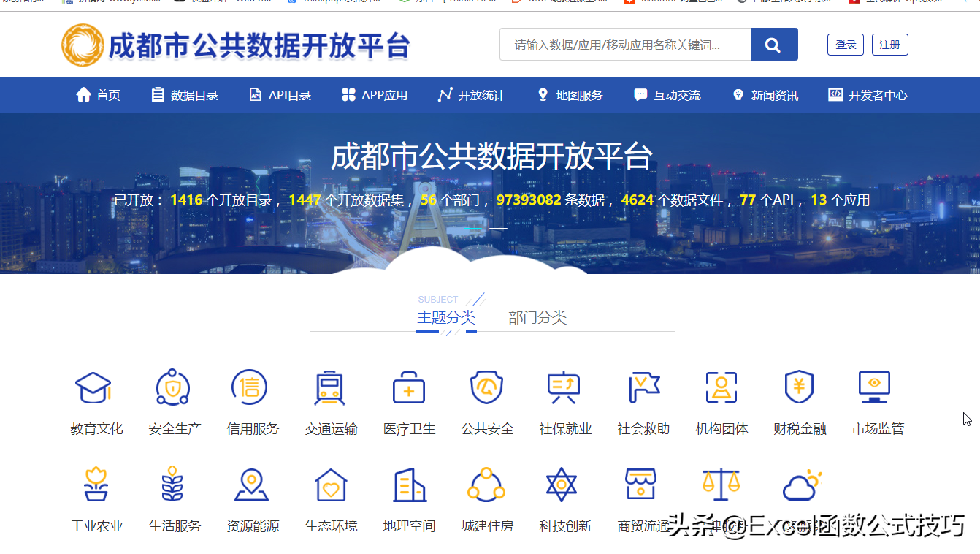Click the 4624 data files count
The height and width of the screenshot is (554, 980).
[x=637, y=200]
